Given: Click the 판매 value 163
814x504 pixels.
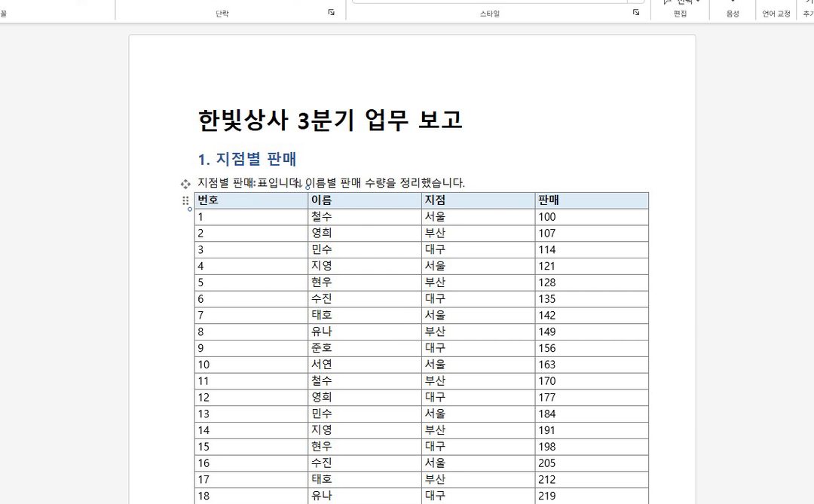Looking at the screenshot, I should point(592,365).
